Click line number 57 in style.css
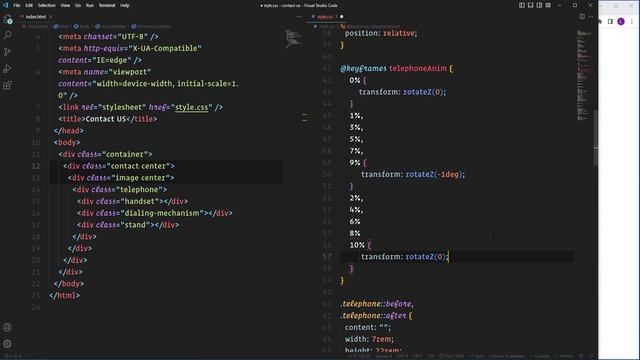This screenshot has height=360, width=640. click(x=327, y=257)
